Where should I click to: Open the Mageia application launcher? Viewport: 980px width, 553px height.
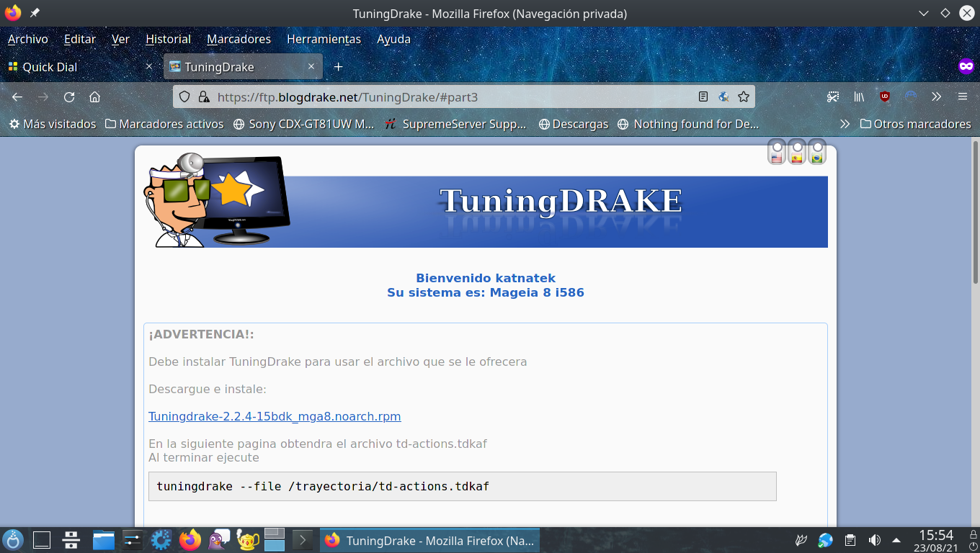pyautogui.click(x=13, y=539)
